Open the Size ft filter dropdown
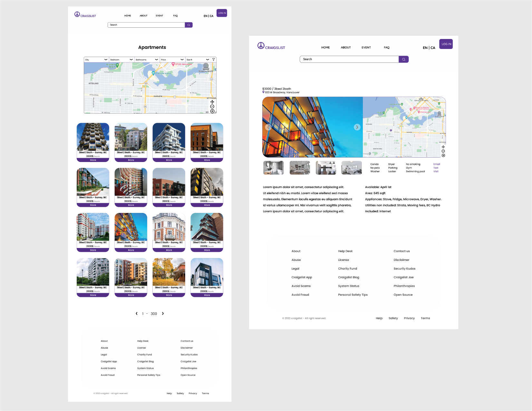The image size is (532, 411). [x=198, y=60]
